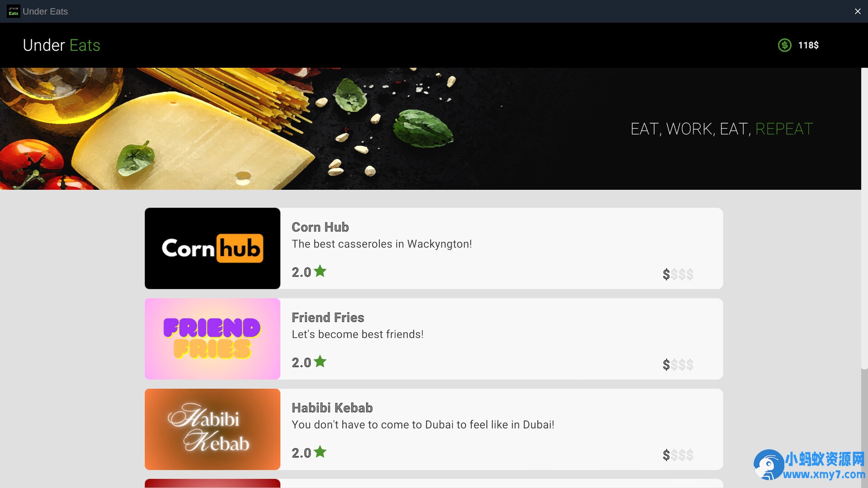Select the Friend Fries restaurant name
868x488 pixels.
tap(328, 317)
